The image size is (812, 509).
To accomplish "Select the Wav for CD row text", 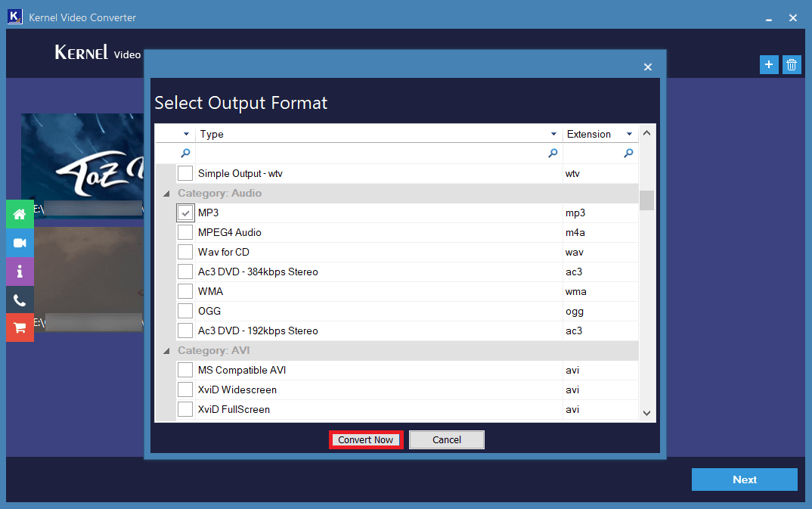I will (x=224, y=252).
